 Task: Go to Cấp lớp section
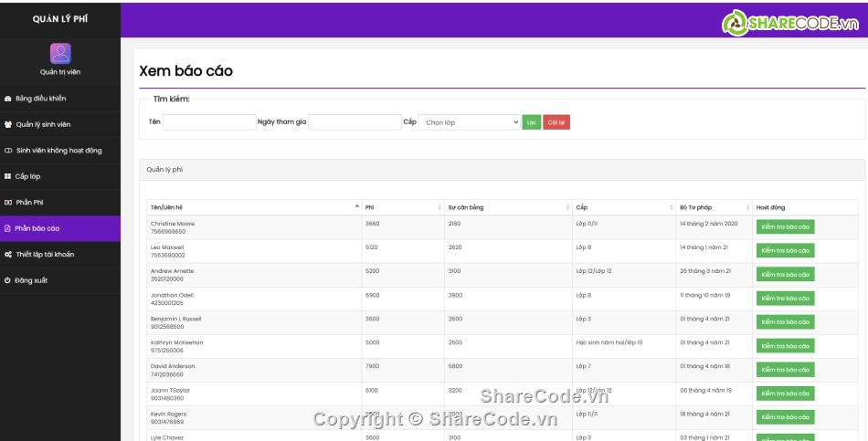tap(59, 176)
